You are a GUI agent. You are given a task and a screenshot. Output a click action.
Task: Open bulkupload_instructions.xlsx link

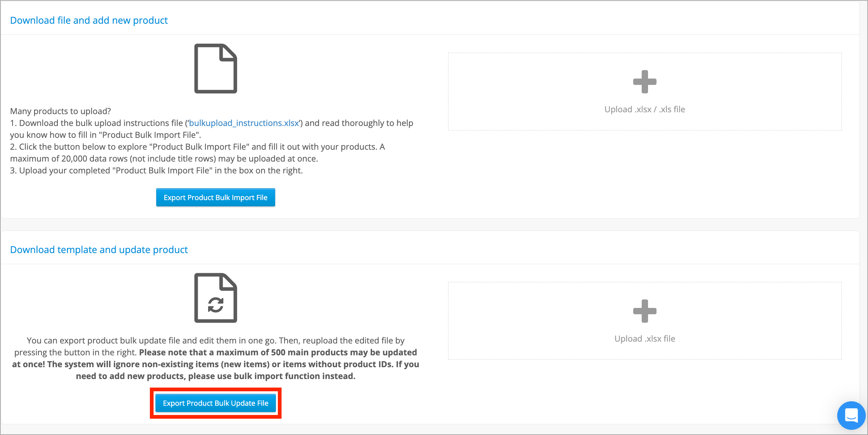click(244, 123)
